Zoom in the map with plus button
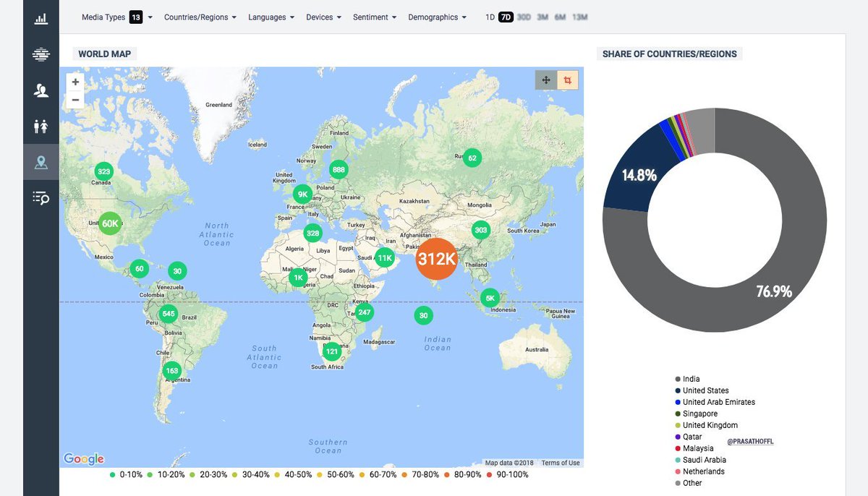The image size is (868, 496). click(75, 82)
